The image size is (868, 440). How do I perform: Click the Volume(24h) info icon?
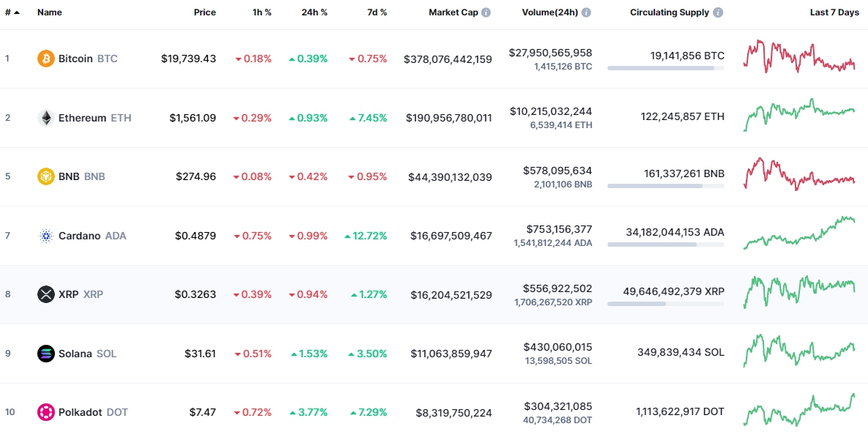(585, 12)
